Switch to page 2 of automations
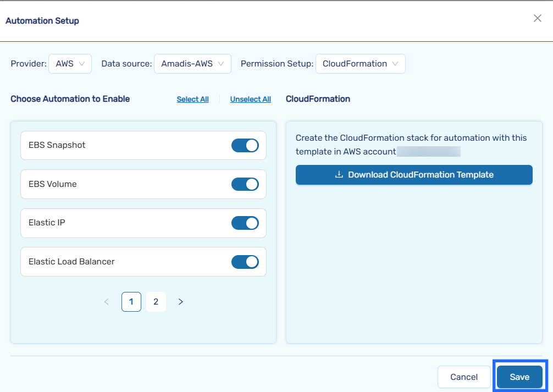This screenshot has height=392, width=553. 156,302
